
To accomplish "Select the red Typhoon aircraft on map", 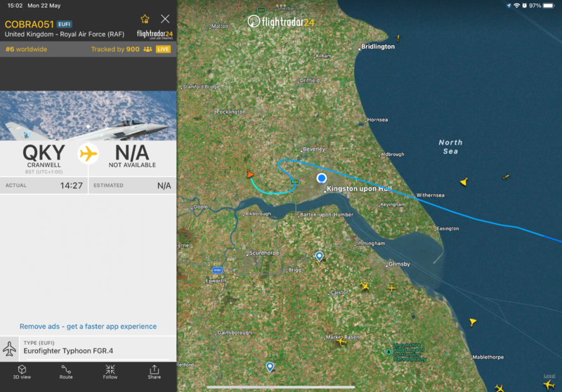I will (x=250, y=174).
